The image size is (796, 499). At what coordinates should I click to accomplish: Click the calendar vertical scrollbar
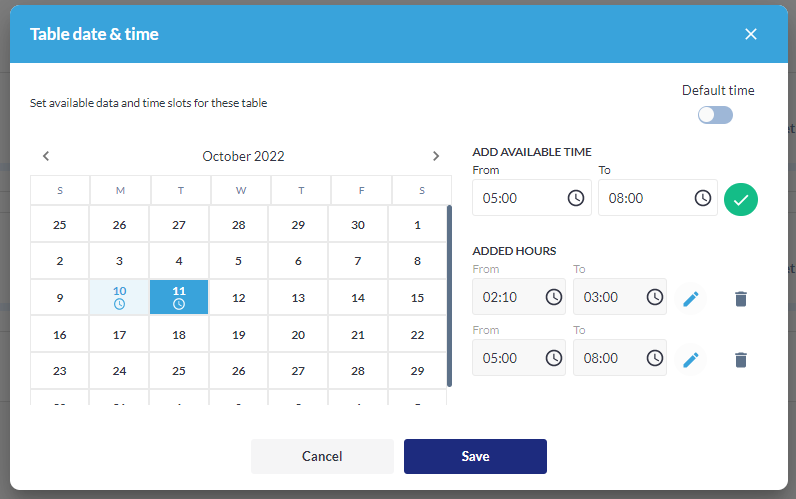449,295
